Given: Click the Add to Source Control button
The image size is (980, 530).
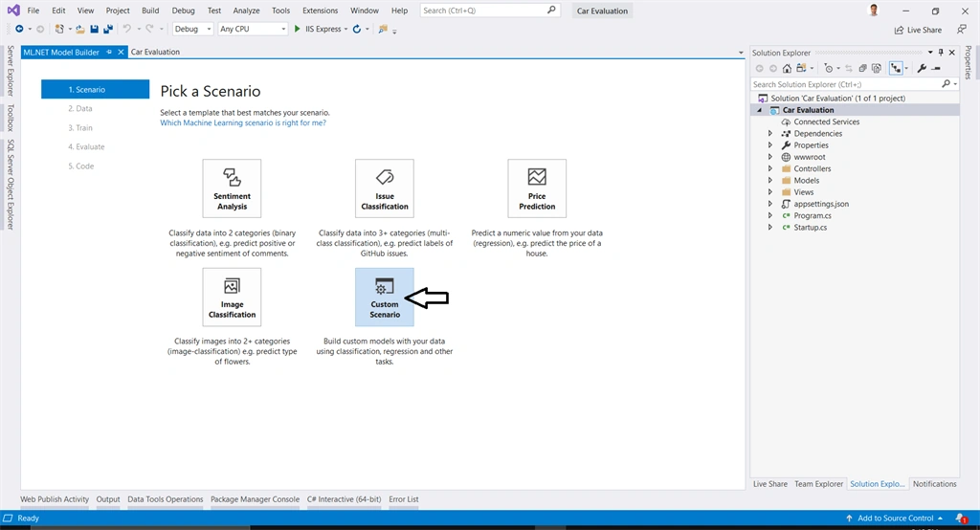Looking at the screenshot, I should point(895,519).
